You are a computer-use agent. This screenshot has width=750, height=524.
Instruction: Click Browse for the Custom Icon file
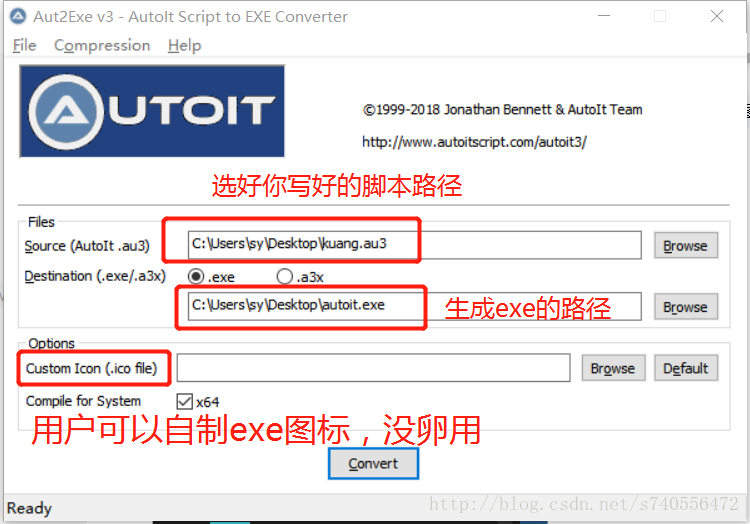click(x=613, y=368)
